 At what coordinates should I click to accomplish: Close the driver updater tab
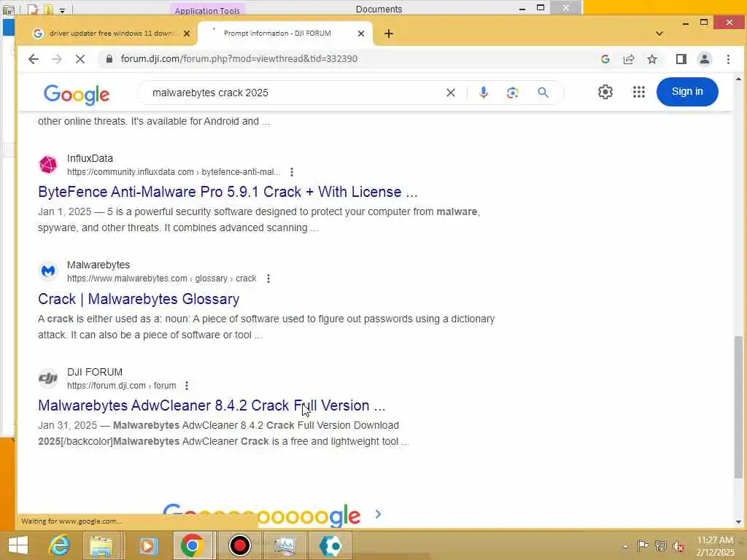coord(187,34)
